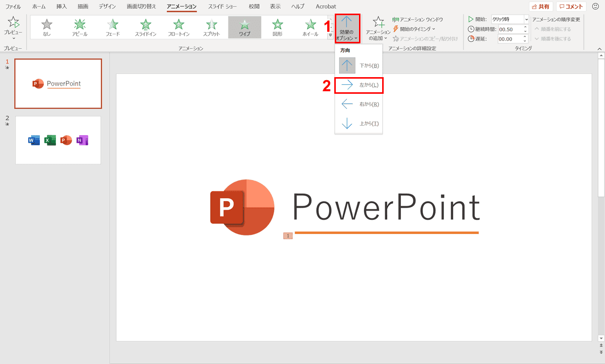Click the smiley feedback icon
Screen dimensions: 605x364
(x=595, y=7)
